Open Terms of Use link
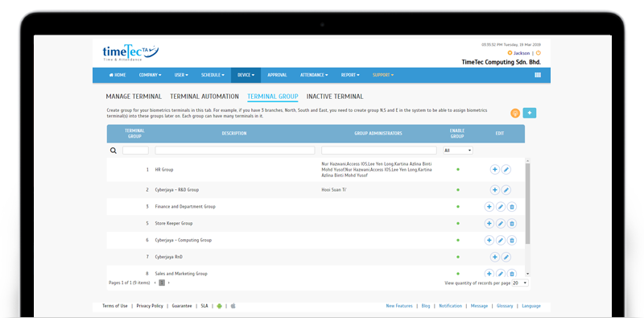Image resolution: width=644 pixels, height=318 pixels. pyautogui.click(x=115, y=306)
